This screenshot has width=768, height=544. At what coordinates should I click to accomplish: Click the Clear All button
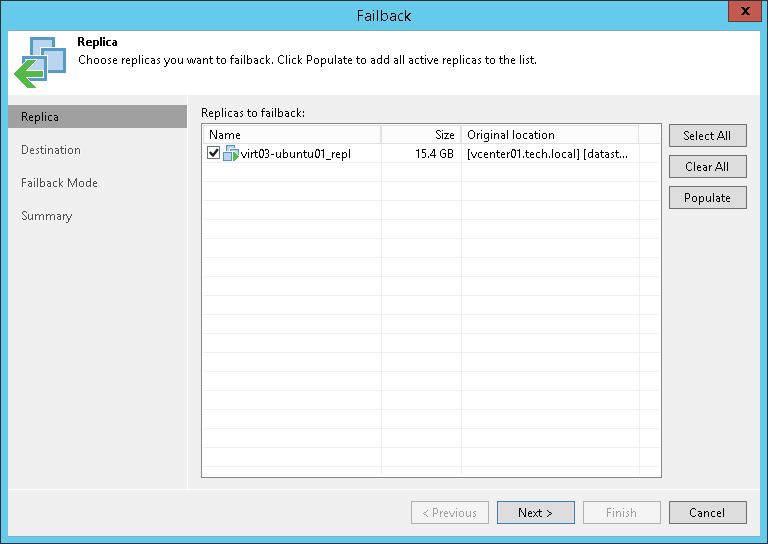pos(707,167)
